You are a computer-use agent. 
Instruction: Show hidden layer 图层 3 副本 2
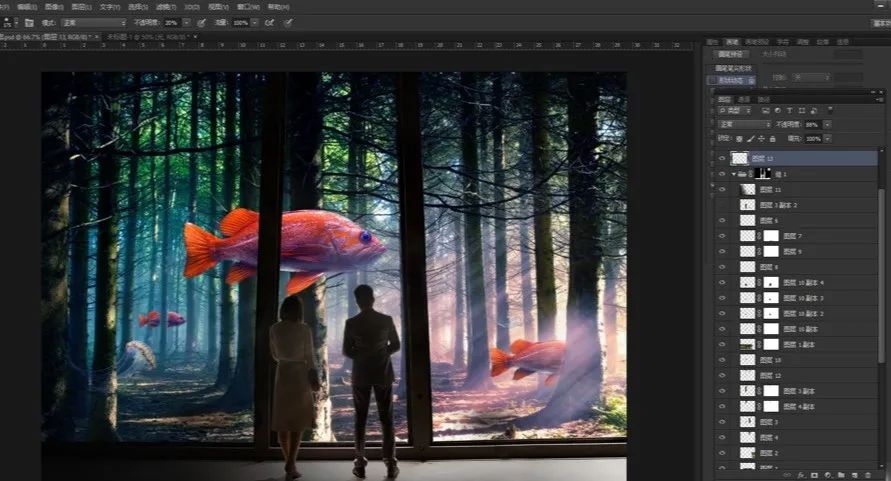(x=722, y=205)
